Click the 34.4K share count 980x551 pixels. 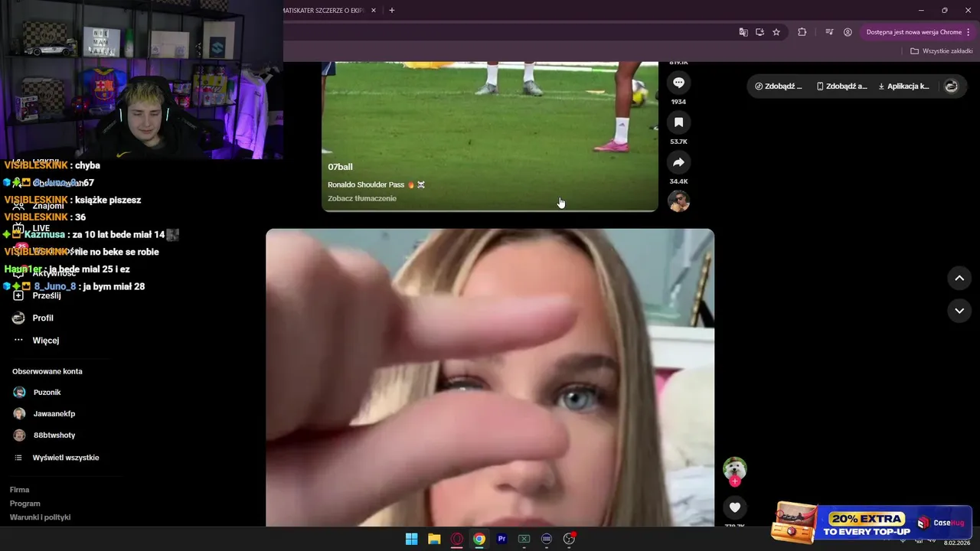[678, 181]
